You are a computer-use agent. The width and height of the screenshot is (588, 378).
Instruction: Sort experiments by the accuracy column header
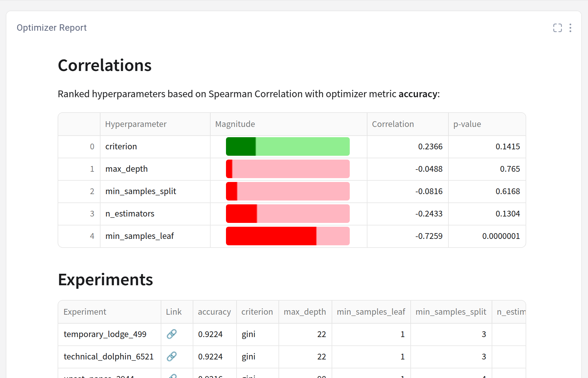(x=214, y=311)
